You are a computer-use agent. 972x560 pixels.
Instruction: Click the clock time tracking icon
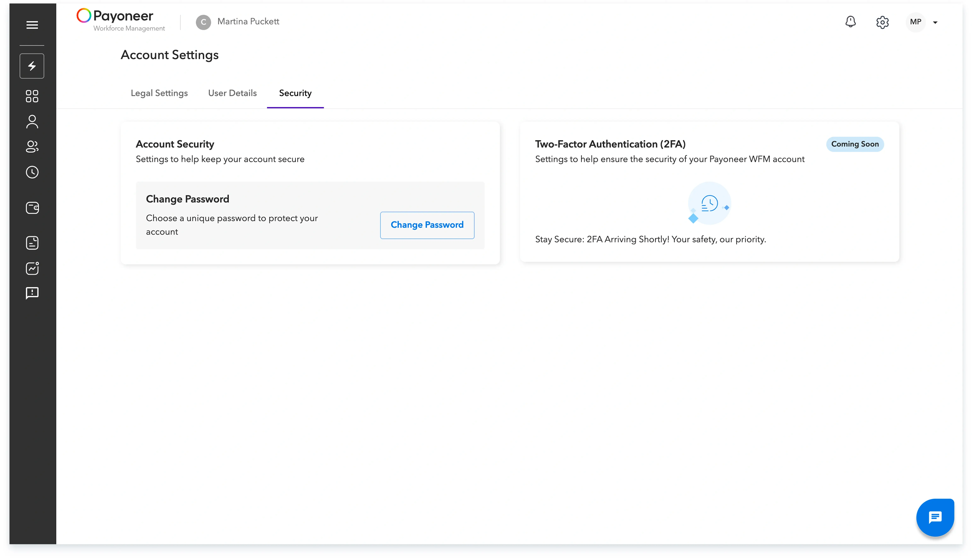point(32,172)
